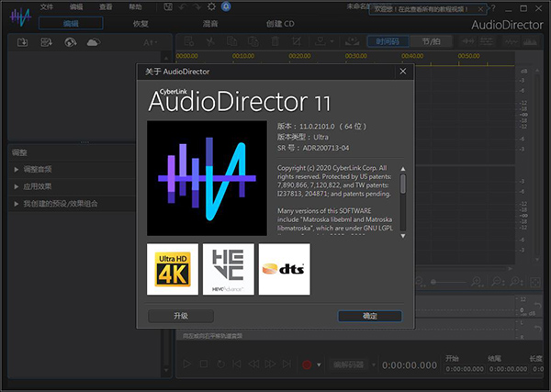Click the fit-to-window zoom icon
The width and height of the screenshot is (551, 392).
(535, 282)
